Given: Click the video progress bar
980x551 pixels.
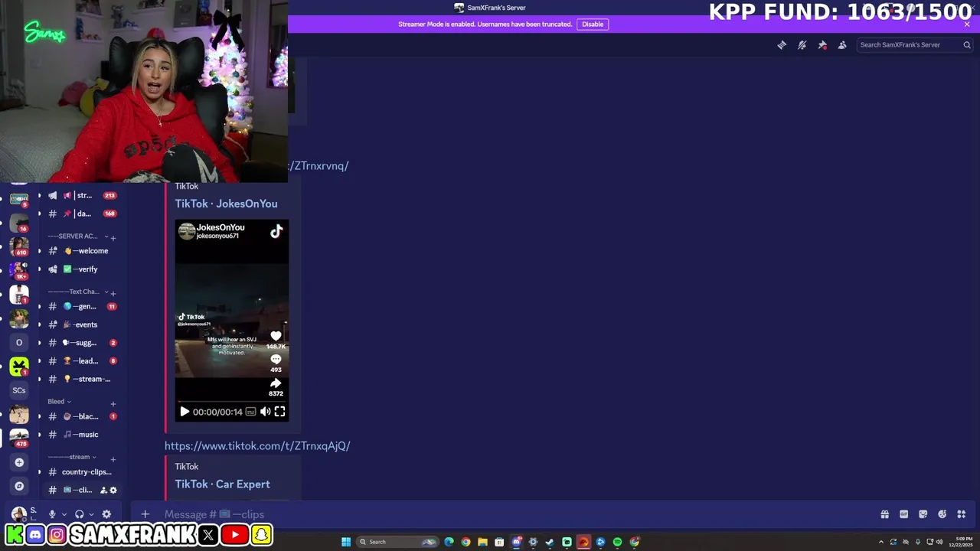Looking at the screenshot, I should click(x=232, y=401).
